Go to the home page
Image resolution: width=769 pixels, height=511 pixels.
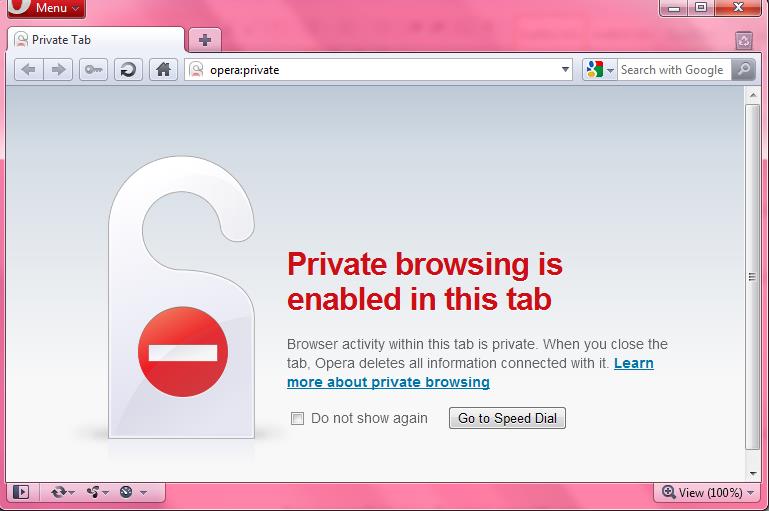point(163,70)
